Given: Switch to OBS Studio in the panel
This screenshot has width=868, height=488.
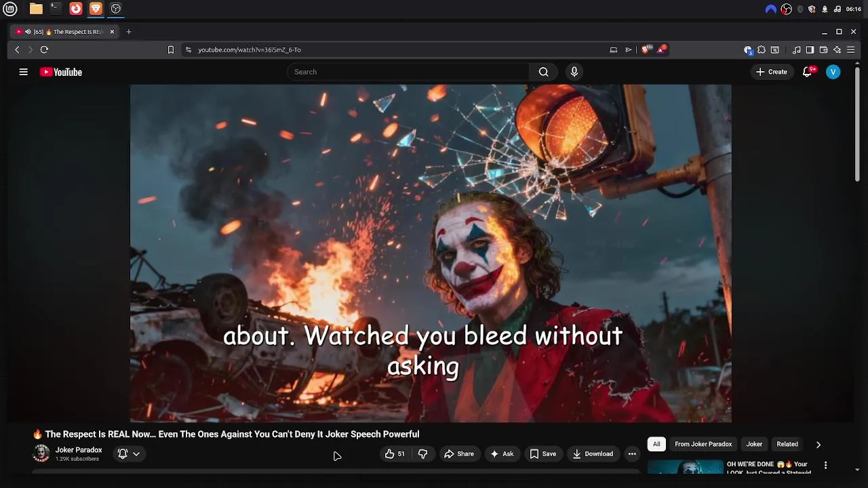Looking at the screenshot, I should [115, 9].
